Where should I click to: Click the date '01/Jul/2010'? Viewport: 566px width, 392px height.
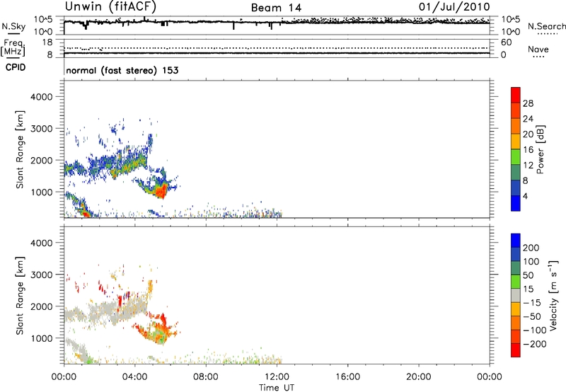[x=454, y=7]
